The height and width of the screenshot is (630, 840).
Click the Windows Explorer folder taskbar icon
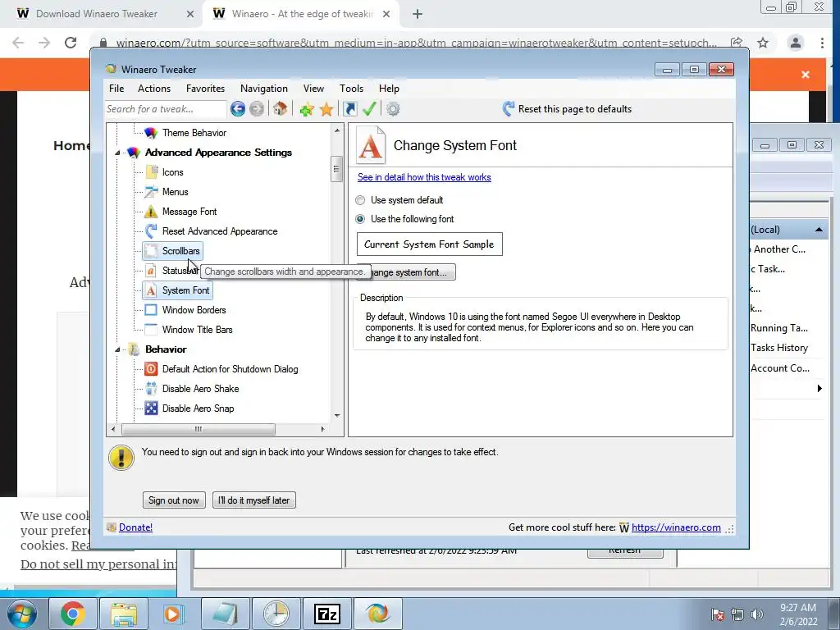[x=124, y=614]
